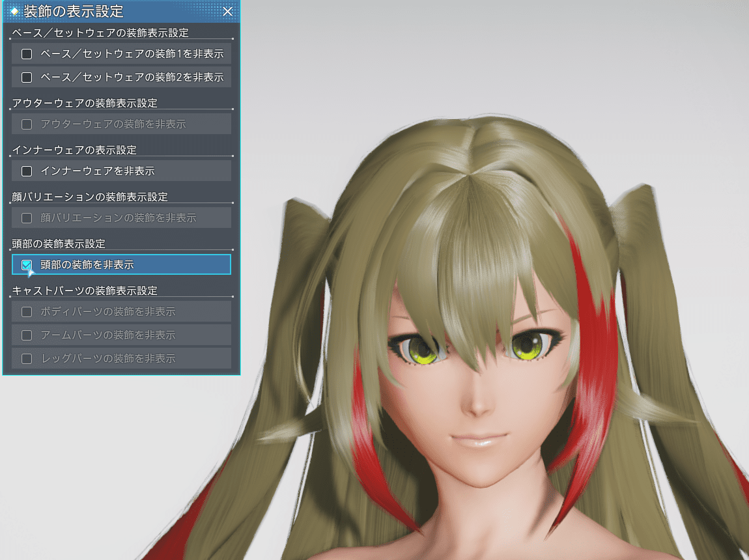Click the ベース／セットウェアの装飾表示設定 section header
This screenshot has width=749, height=560.
pyautogui.click(x=101, y=32)
